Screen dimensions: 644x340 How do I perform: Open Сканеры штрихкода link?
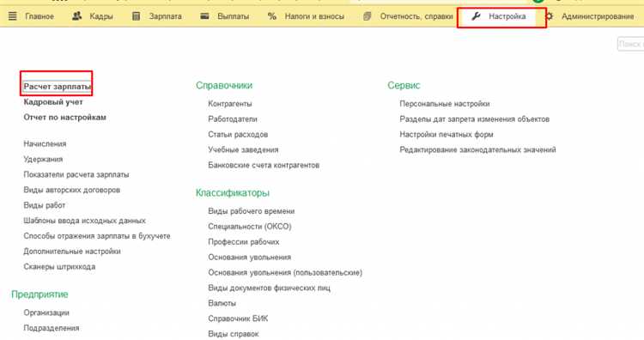[59, 266]
